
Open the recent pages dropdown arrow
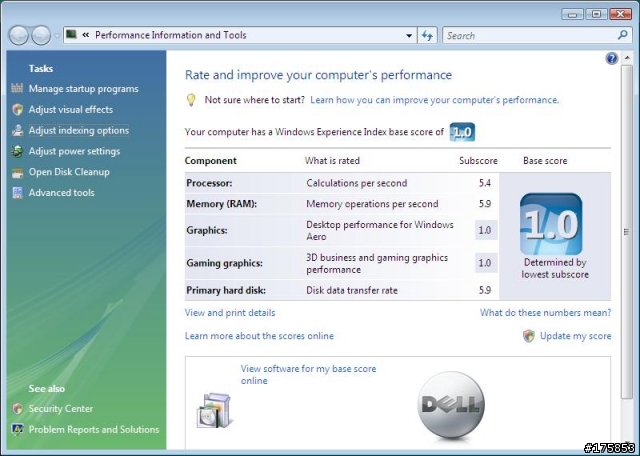click(x=57, y=36)
